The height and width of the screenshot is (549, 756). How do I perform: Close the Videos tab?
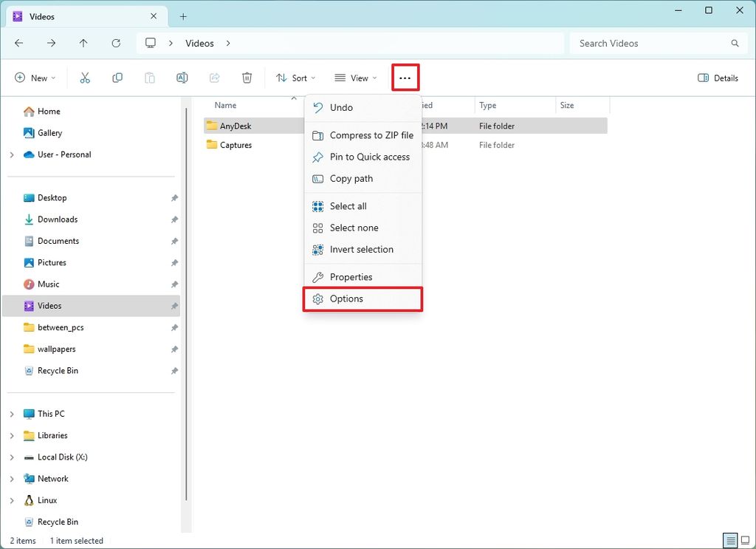click(x=154, y=16)
